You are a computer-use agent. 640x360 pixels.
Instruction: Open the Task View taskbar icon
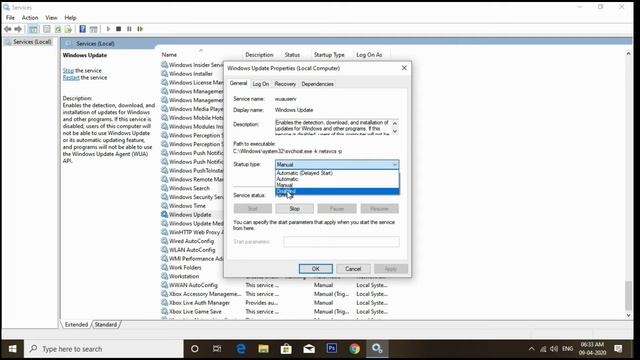tap(217, 349)
